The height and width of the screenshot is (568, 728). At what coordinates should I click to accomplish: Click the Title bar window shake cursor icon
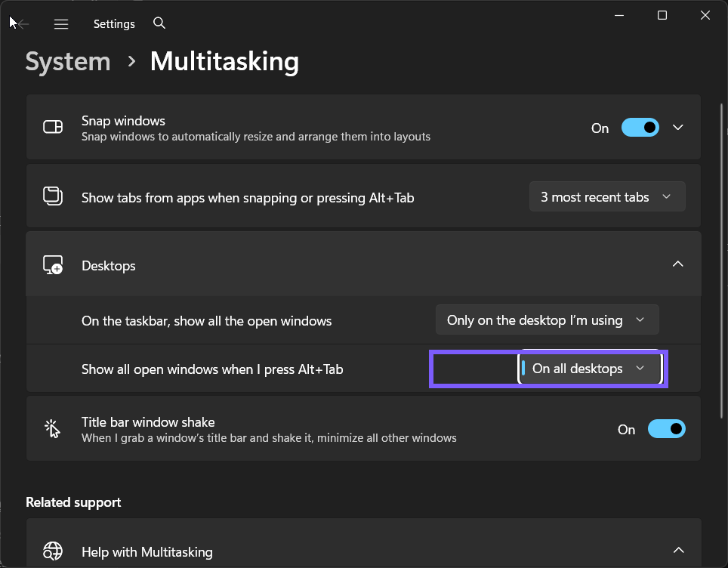pyautogui.click(x=52, y=429)
